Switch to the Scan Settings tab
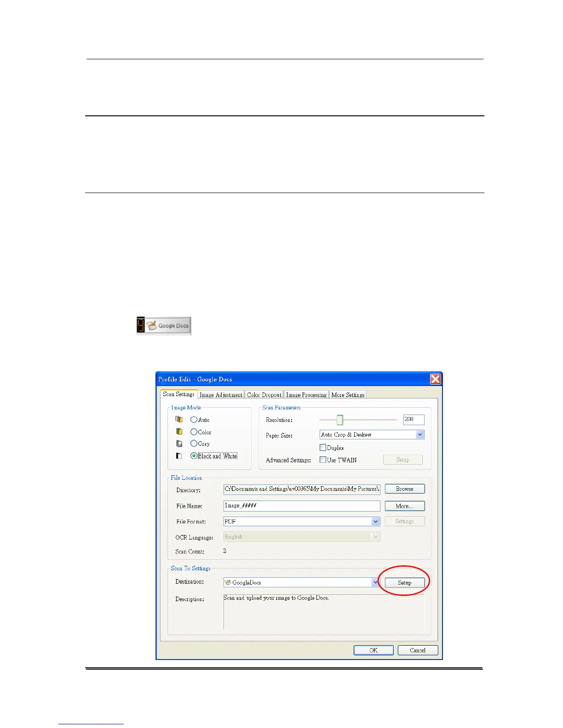The height and width of the screenshot is (728, 563). pos(179,394)
